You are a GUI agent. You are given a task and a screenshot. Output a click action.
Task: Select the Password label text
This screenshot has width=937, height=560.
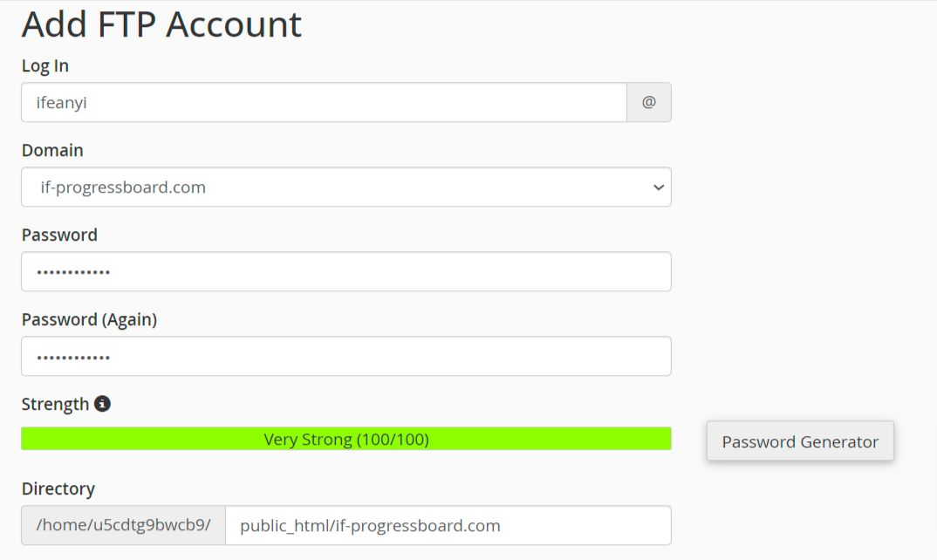click(59, 236)
